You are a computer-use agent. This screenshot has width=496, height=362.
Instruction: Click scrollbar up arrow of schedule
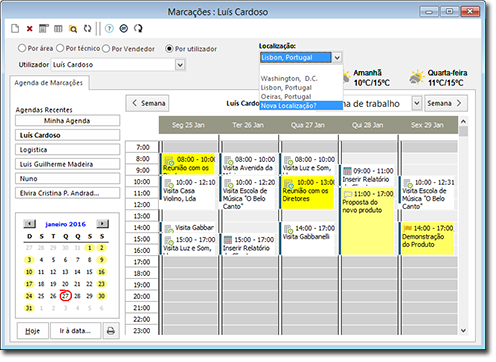(463, 121)
